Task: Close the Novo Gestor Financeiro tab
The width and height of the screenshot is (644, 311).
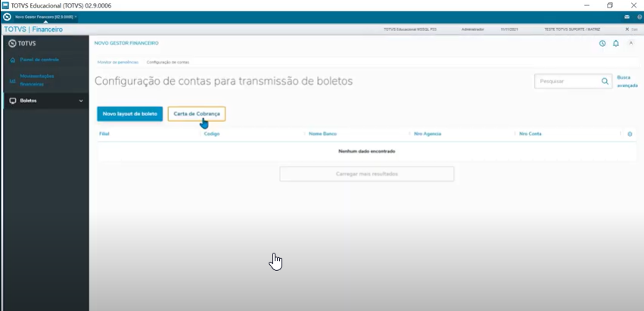Action: tap(76, 17)
